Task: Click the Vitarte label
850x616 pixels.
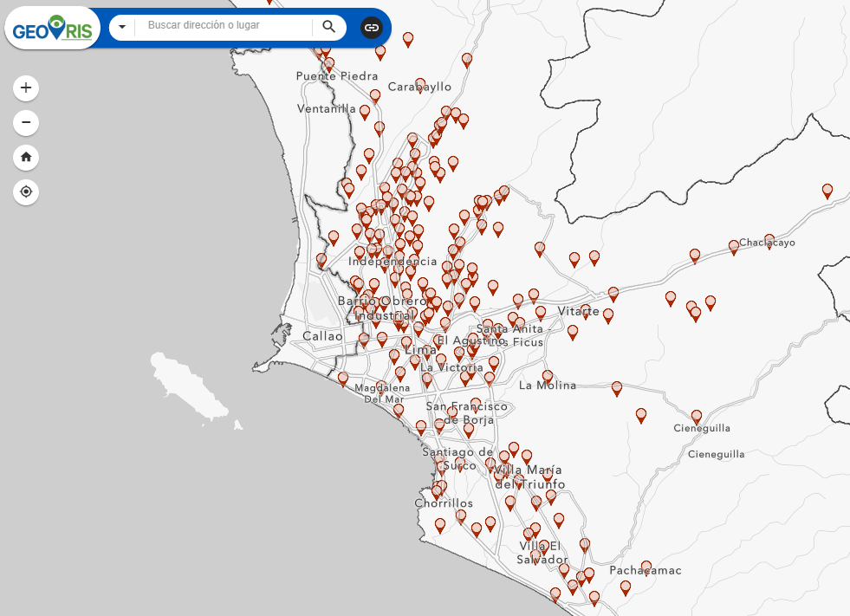Action: (x=579, y=311)
